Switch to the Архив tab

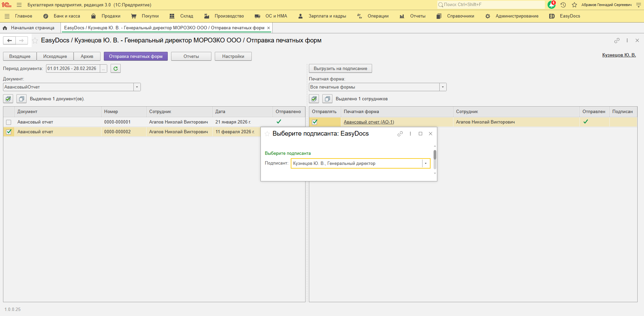tap(87, 57)
